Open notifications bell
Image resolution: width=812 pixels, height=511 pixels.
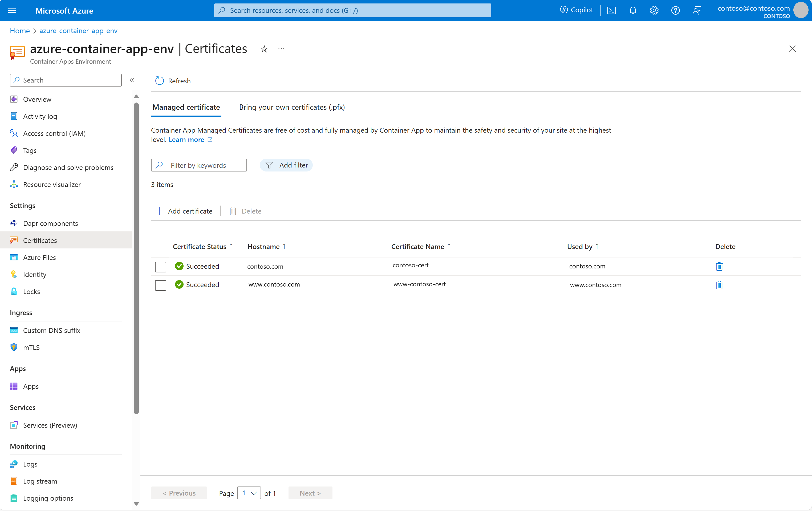point(633,10)
